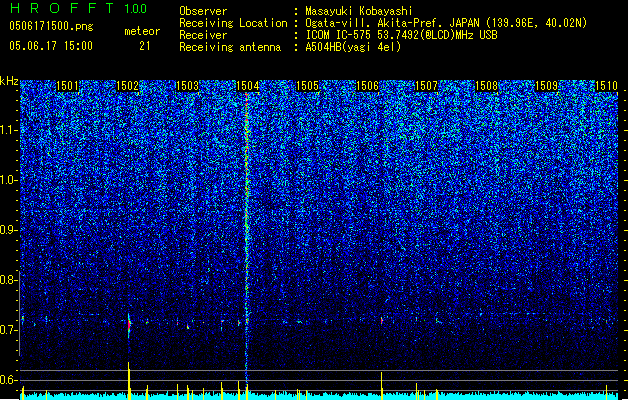
Task: Click the strong meteor echo near 1502
Action: point(129,325)
